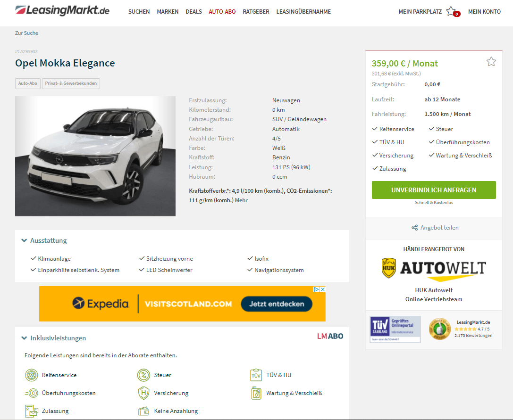Click the share icon beside Angebot teilen

pos(414,228)
